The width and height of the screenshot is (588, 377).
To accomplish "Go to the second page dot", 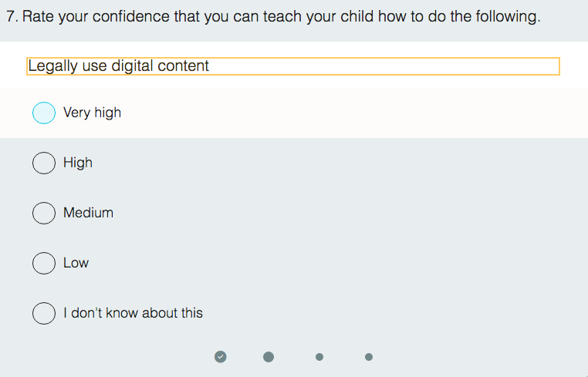I will point(269,356).
